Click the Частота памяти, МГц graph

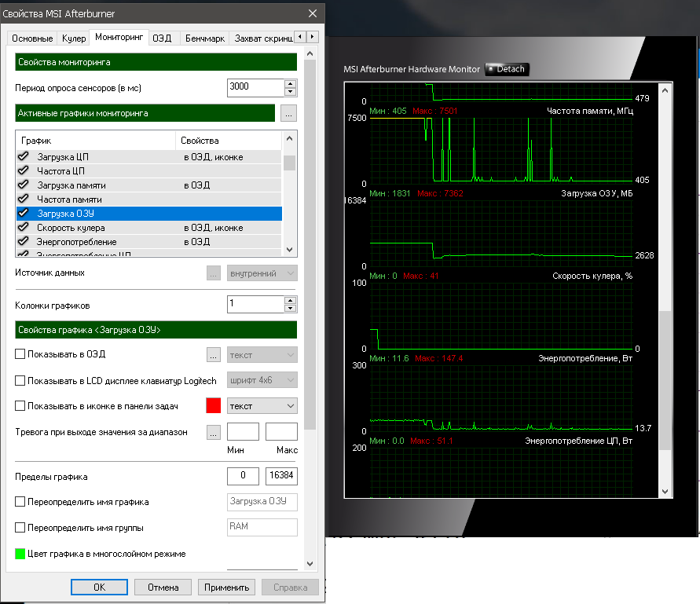point(501,151)
